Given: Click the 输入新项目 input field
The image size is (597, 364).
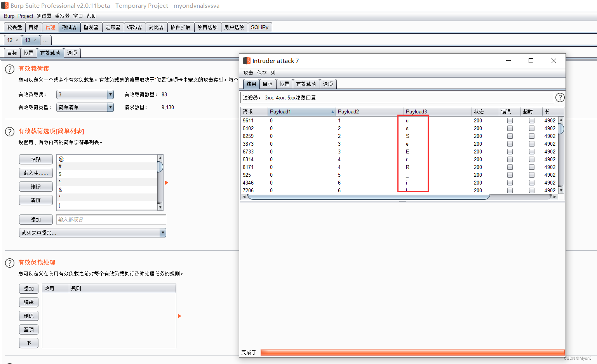Looking at the screenshot, I should 111,219.
